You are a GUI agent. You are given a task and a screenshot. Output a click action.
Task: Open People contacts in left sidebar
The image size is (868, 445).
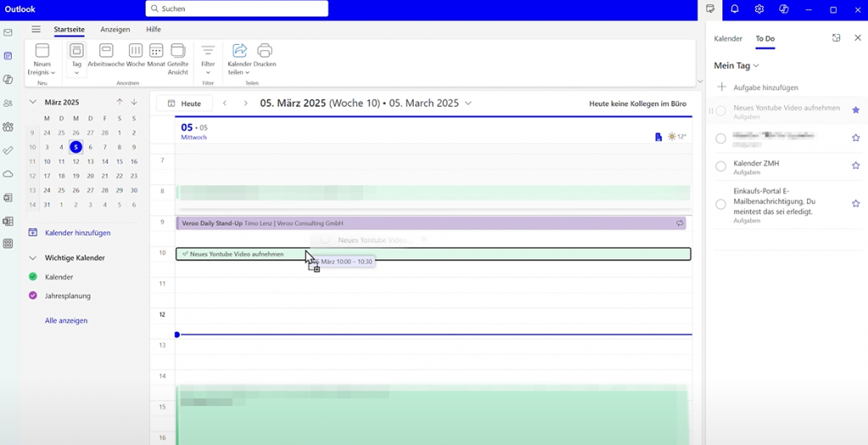8,103
